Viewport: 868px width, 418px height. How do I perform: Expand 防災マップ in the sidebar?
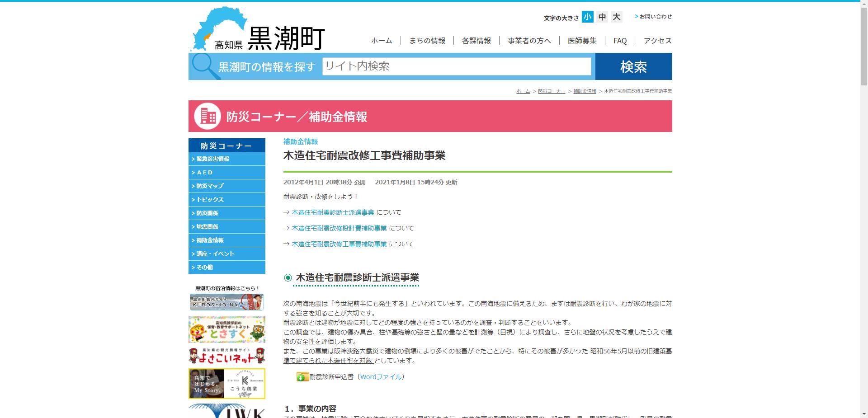[x=210, y=186]
